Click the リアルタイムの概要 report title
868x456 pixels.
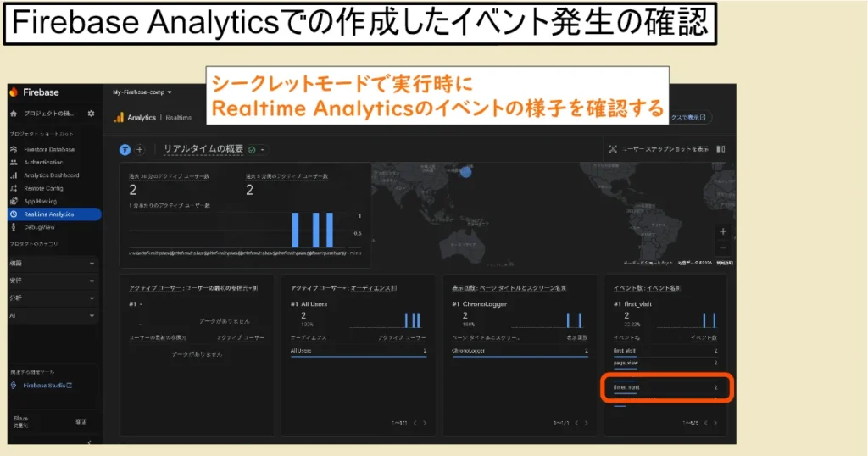pyautogui.click(x=203, y=149)
